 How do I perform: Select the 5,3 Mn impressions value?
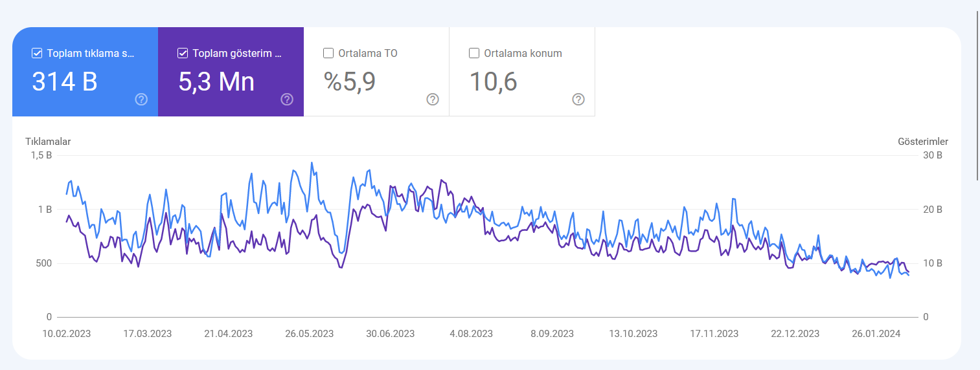tap(216, 82)
